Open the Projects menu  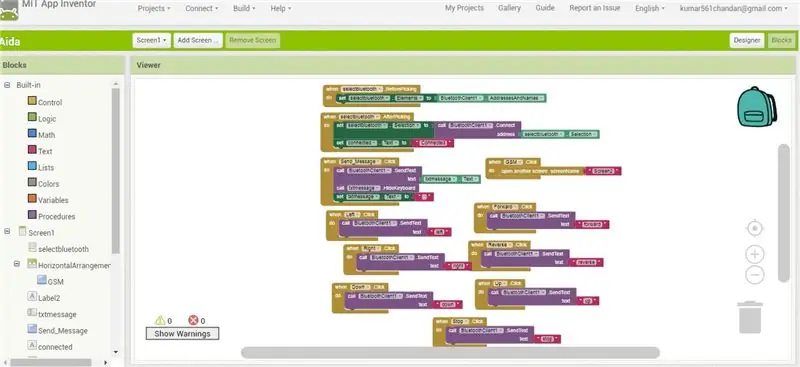(154, 8)
